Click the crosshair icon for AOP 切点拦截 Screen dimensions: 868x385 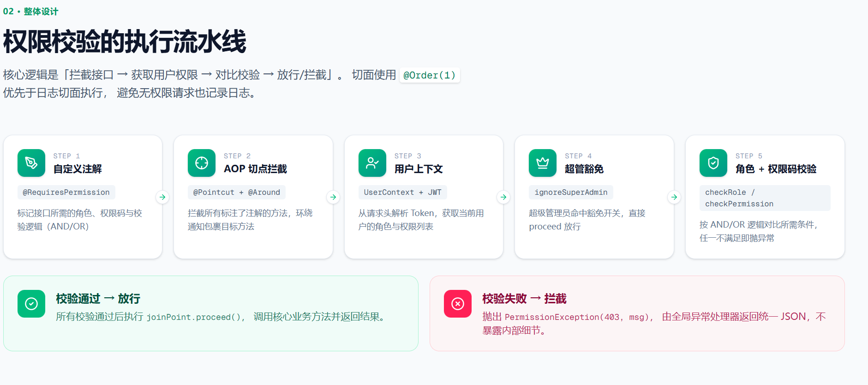pyautogui.click(x=202, y=163)
